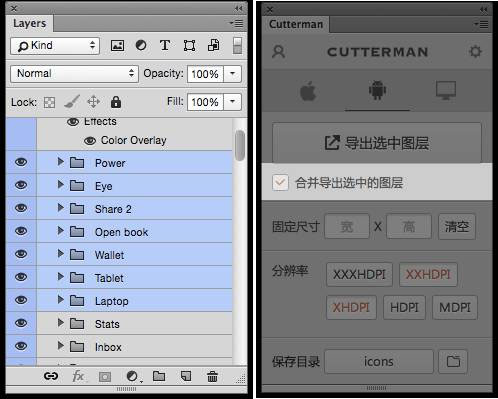Hide the Eye layer group

[21, 185]
